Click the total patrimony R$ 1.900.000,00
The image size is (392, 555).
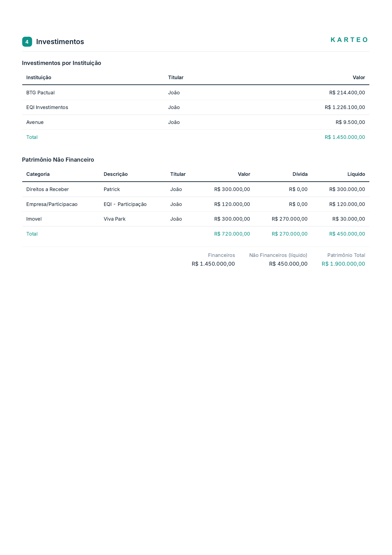[343, 264]
